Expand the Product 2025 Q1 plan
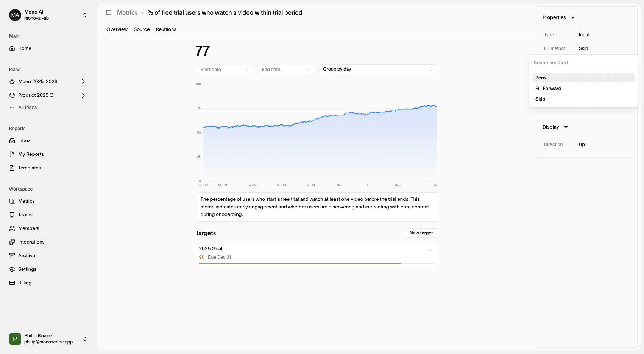Viewport: 644px width, 354px height. click(x=83, y=95)
